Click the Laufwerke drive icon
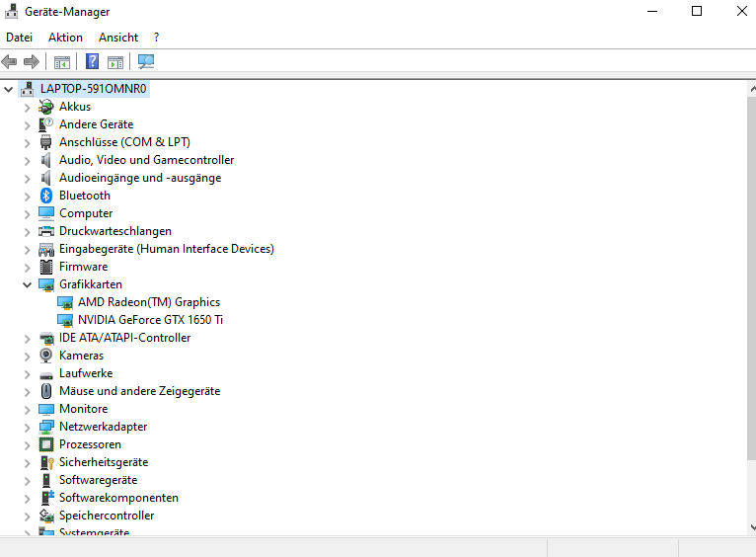 [x=45, y=374]
